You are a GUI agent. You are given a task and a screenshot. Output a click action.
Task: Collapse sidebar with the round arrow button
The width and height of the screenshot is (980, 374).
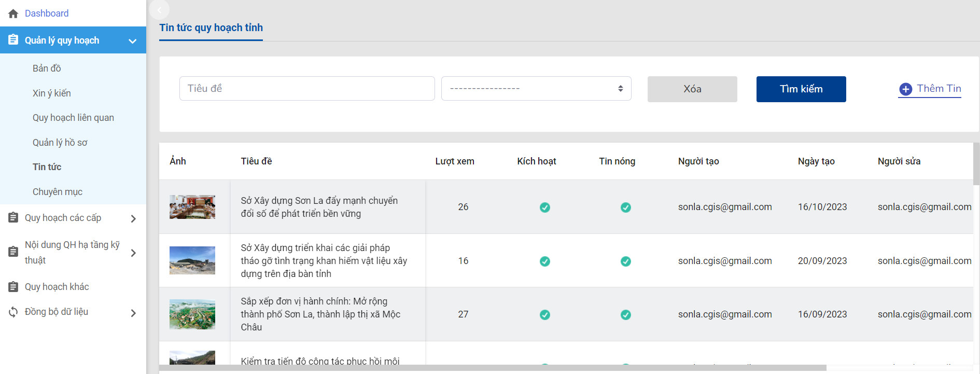159,9
